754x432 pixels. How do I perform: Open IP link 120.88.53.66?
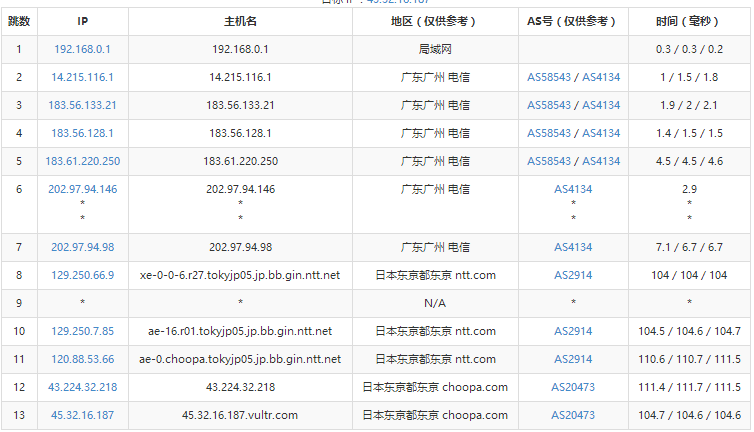pyautogui.click(x=83, y=359)
